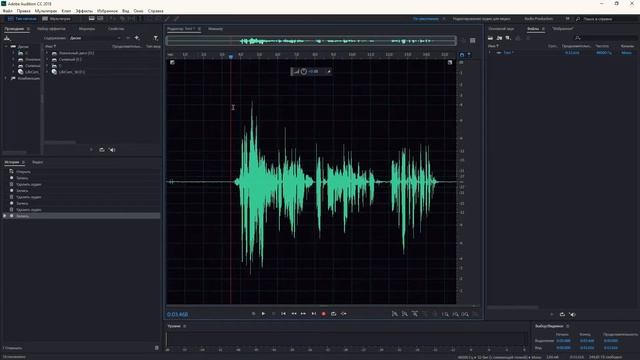Open the Правка menu
The width and height of the screenshot is (640, 360).
pyautogui.click(x=24, y=11)
